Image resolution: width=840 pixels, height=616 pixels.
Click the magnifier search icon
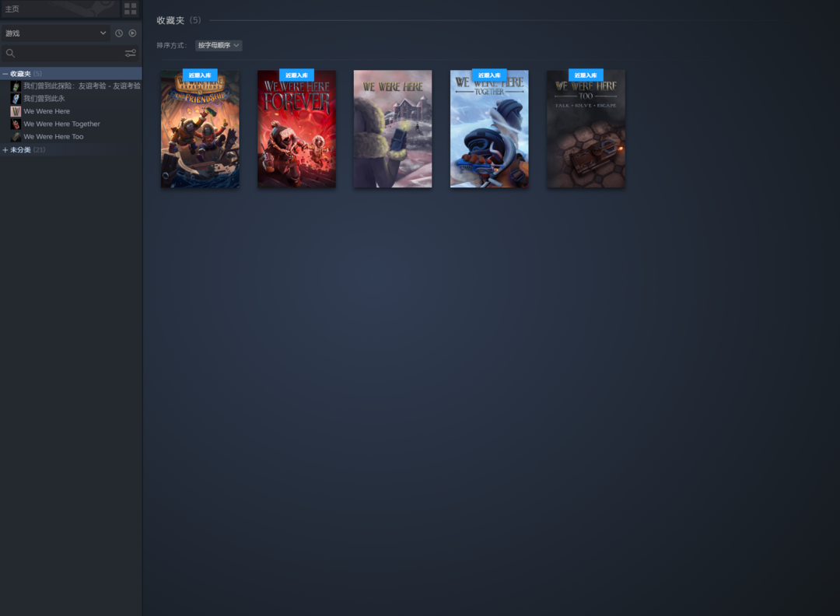10,54
